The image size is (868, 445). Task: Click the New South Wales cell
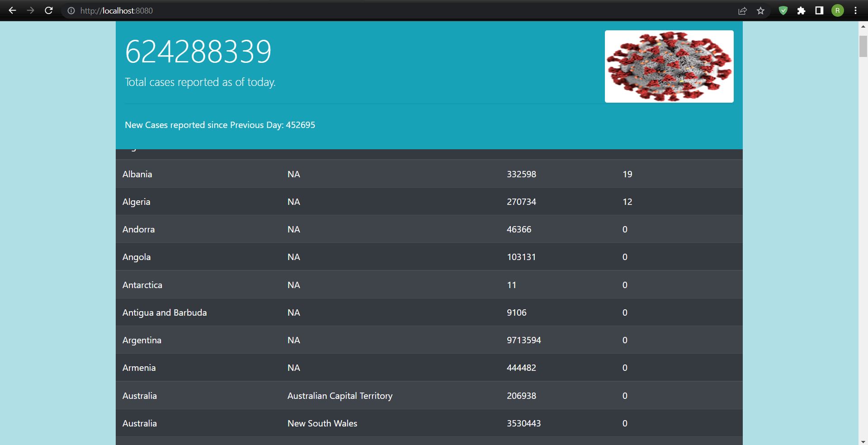coord(322,423)
